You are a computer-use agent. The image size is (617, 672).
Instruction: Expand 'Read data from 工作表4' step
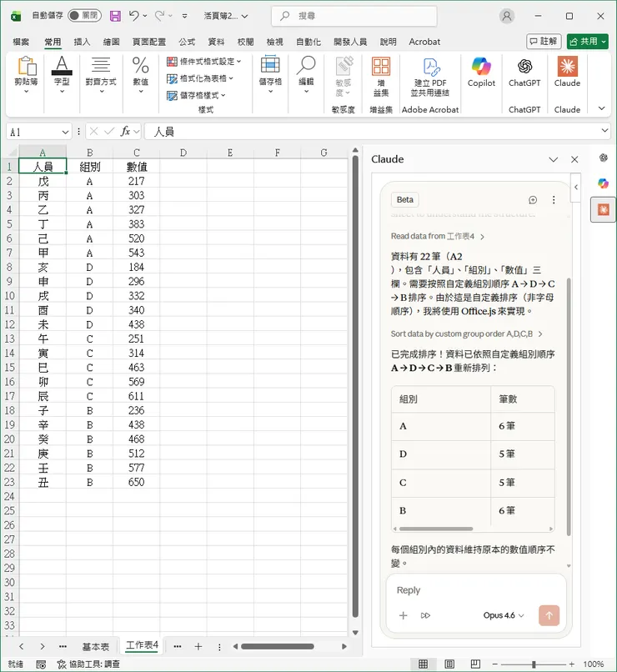tap(438, 236)
